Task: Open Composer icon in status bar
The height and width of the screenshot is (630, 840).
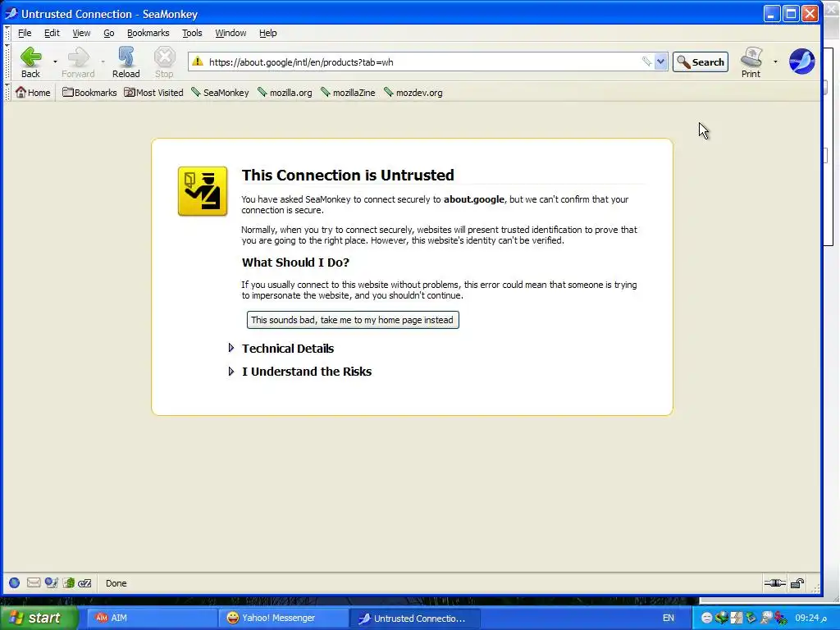Action: click(52, 583)
